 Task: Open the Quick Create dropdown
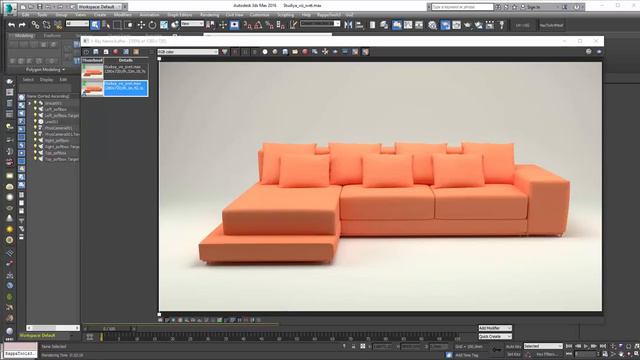click(495, 336)
